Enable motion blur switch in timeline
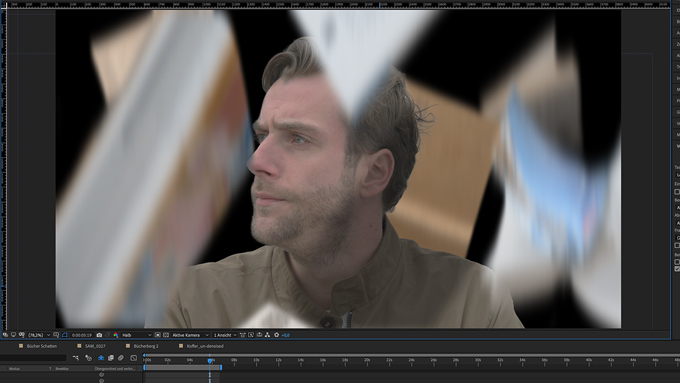Image resolution: width=680 pixels, height=383 pixels. [x=121, y=358]
